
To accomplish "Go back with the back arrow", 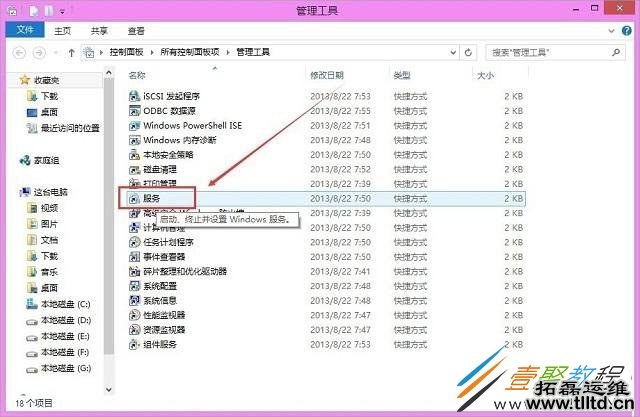I will [x=19, y=53].
